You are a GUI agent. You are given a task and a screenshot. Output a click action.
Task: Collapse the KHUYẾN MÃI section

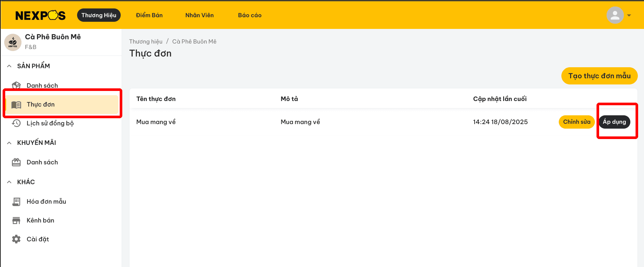pos(9,143)
